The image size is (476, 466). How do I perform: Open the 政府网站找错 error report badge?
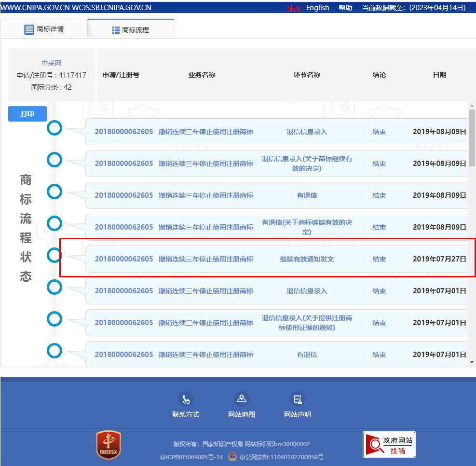(389, 445)
